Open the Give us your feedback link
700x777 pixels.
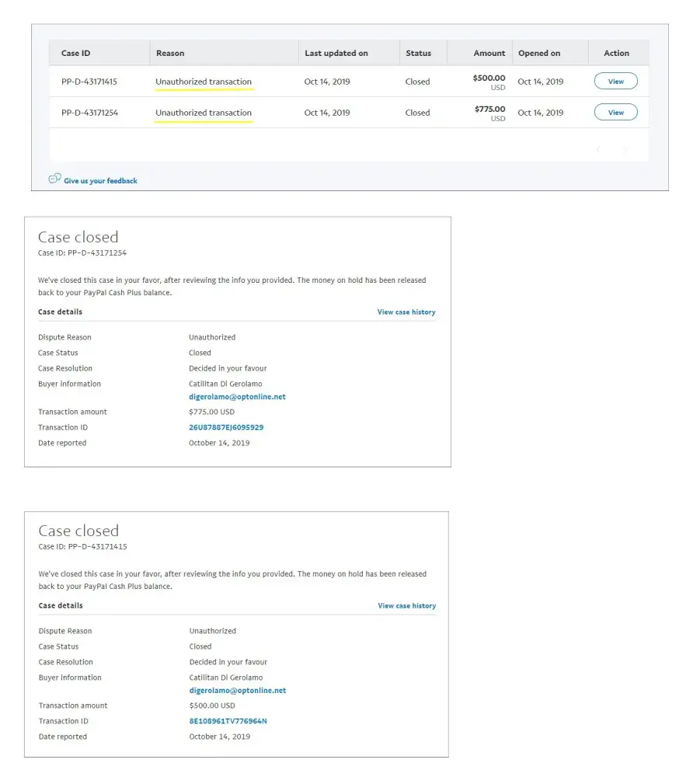tap(100, 181)
